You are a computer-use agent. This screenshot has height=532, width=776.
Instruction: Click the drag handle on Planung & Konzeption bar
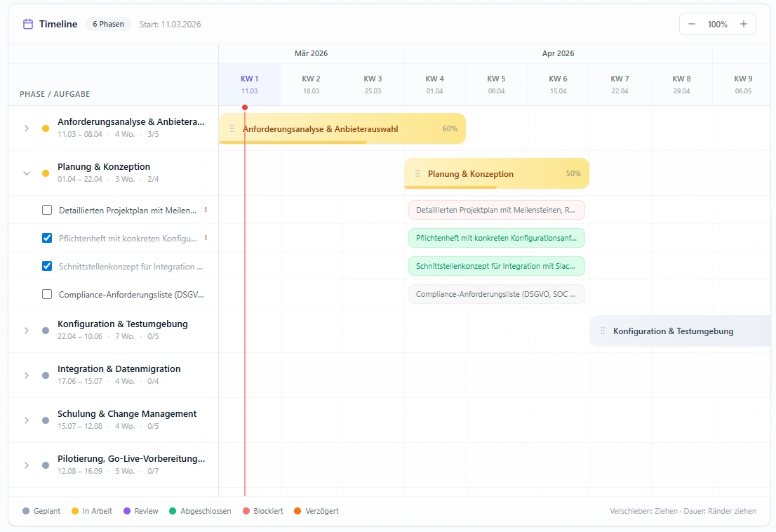point(417,173)
